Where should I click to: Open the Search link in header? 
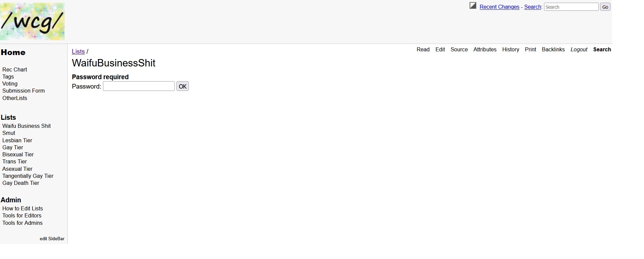[533, 7]
